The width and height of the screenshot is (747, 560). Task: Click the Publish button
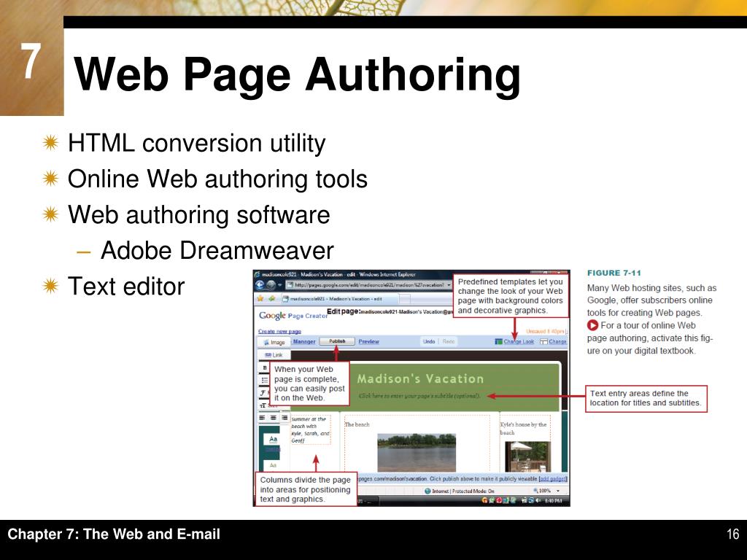pos(337,341)
